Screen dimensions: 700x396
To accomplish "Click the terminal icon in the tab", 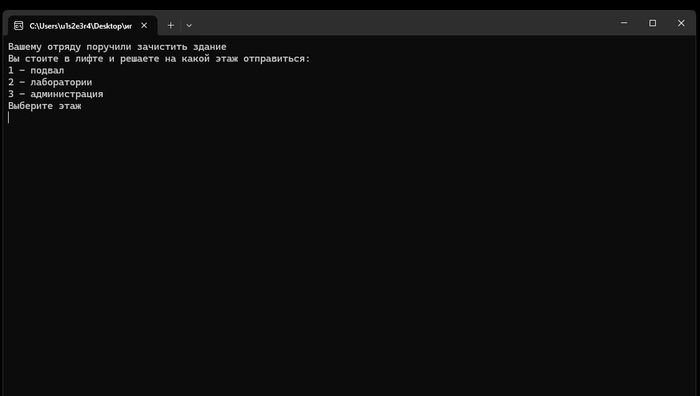I will (x=18, y=25).
